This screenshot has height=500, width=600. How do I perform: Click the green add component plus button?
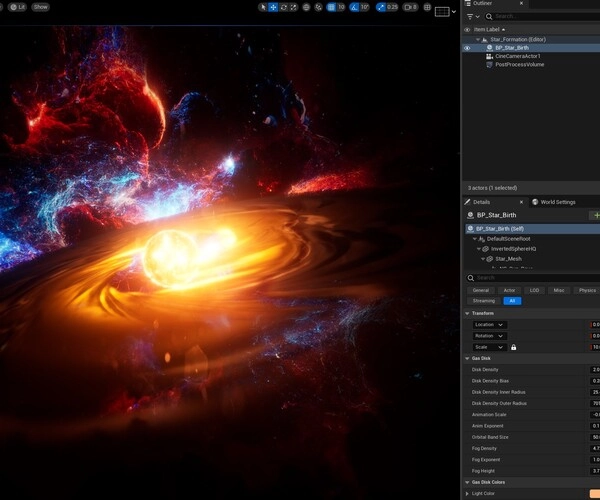click(x=596, y=215)
